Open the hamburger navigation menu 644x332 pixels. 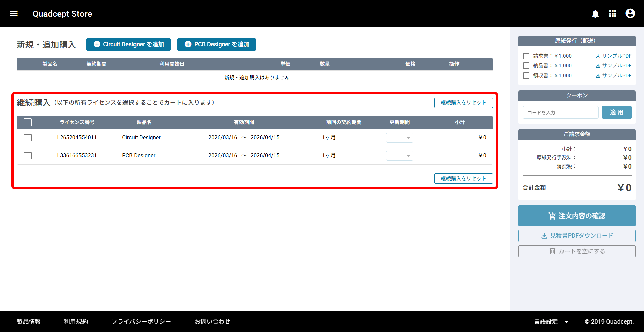pos(14,14)
